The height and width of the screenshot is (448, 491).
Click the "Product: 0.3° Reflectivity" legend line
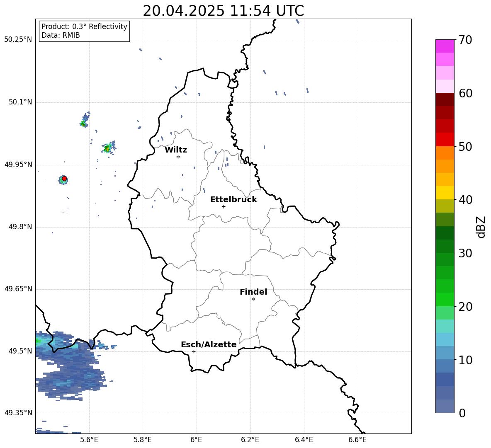click(x=84, y=26)
